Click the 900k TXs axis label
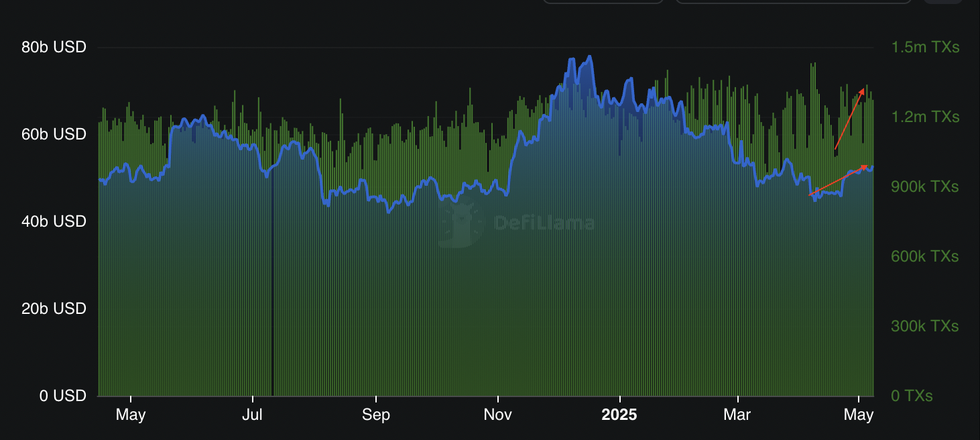 point(925,187)
